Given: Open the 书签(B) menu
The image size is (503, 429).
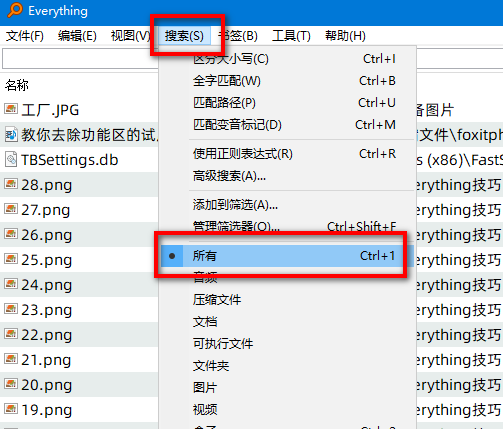Looking at the screenshot, I should click(238, 36).
